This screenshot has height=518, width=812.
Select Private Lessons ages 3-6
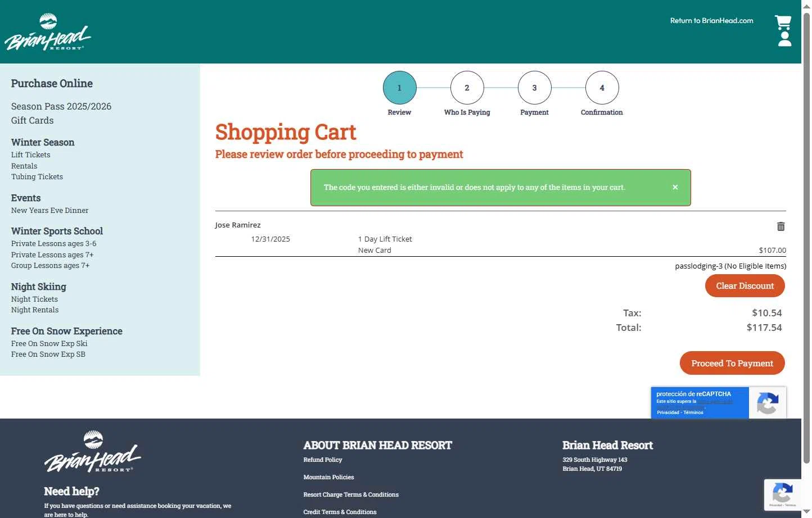click(x=54, y=243)
